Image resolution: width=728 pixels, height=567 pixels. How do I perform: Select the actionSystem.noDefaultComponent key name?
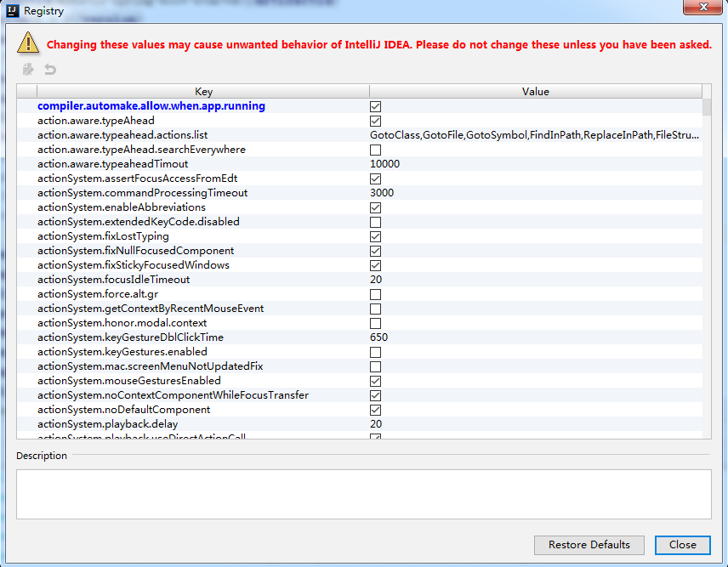[123, 410]
